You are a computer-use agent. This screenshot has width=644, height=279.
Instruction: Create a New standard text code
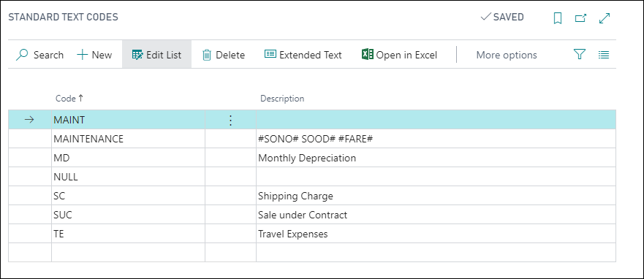point(94,55)
